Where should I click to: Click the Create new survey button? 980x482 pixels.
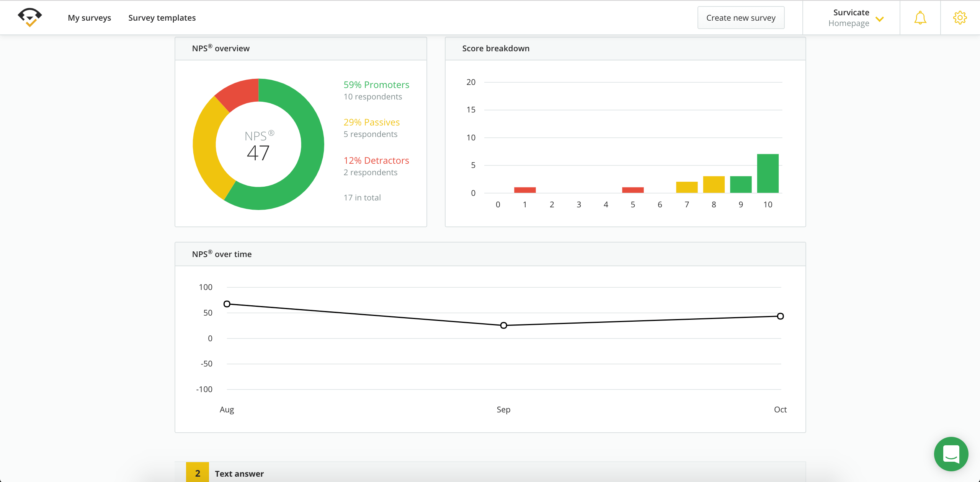click(x=741, y=17)
